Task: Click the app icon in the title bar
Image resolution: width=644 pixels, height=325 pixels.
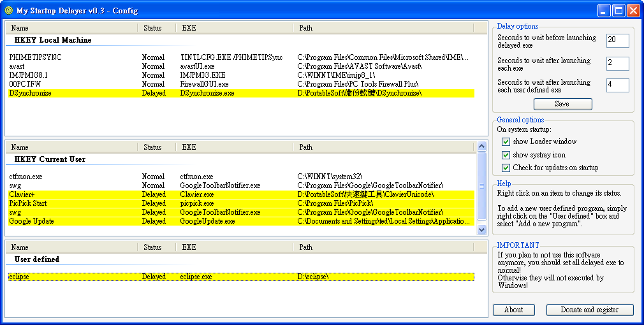Action: point(9,10)
